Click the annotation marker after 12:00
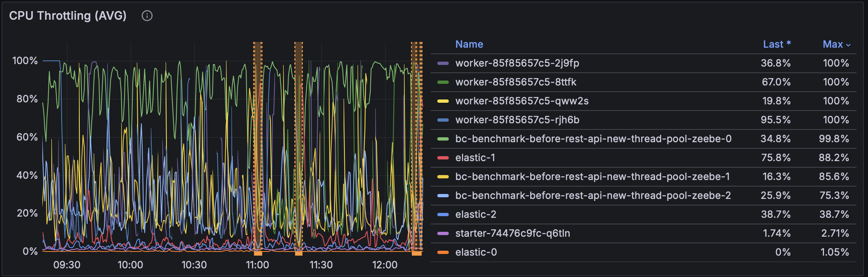Viewport: 868px width, 277px height. pyautogui.click(x=417, y=254)
